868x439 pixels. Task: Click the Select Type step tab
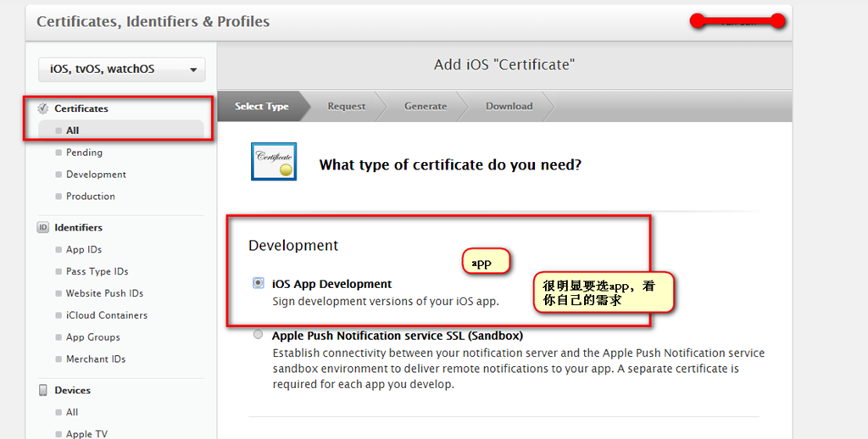pyautogui.click(x=262, y=106)
